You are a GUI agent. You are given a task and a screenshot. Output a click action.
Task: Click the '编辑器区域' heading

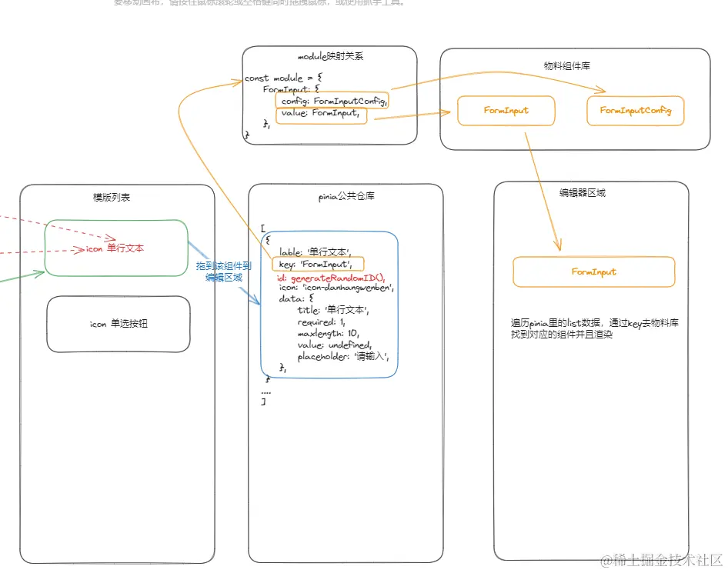[x=583, y=193]
